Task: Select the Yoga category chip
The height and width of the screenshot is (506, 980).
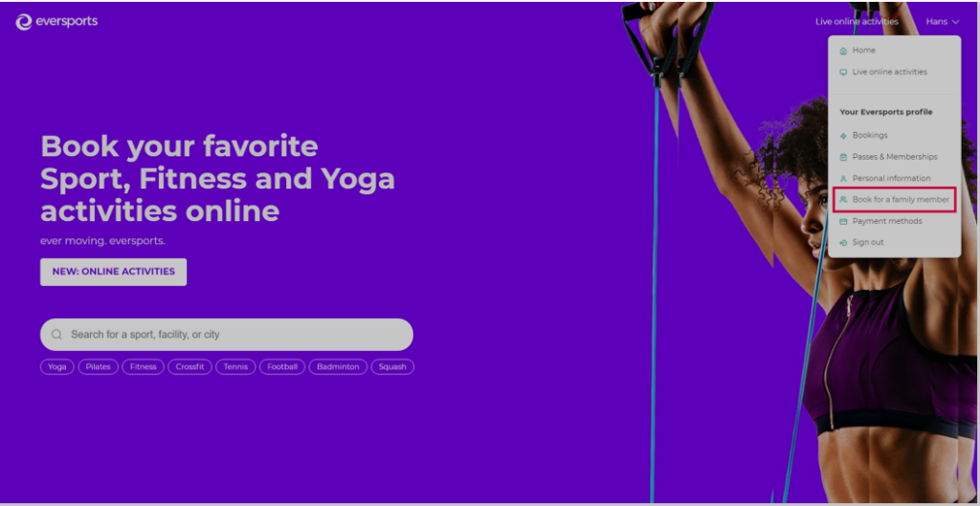Action: [57, 367]
